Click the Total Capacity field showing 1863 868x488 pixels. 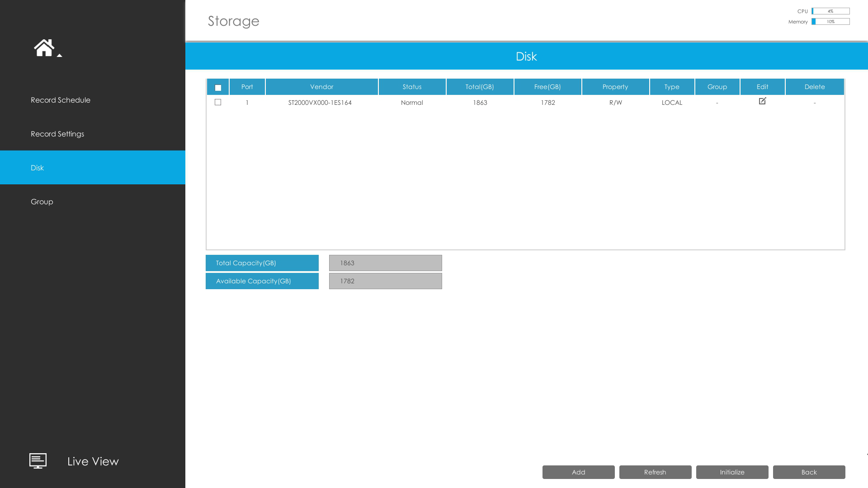385,263
